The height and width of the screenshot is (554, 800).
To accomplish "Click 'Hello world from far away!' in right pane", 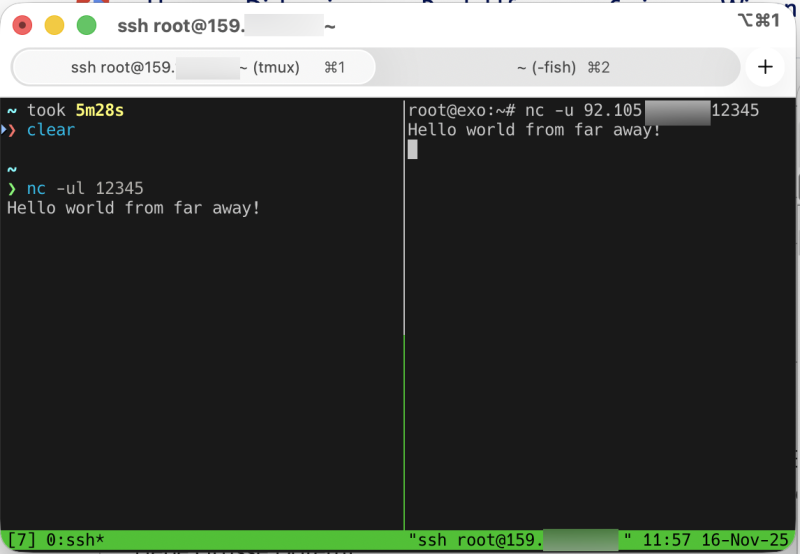I will click(x=535, y=130).
